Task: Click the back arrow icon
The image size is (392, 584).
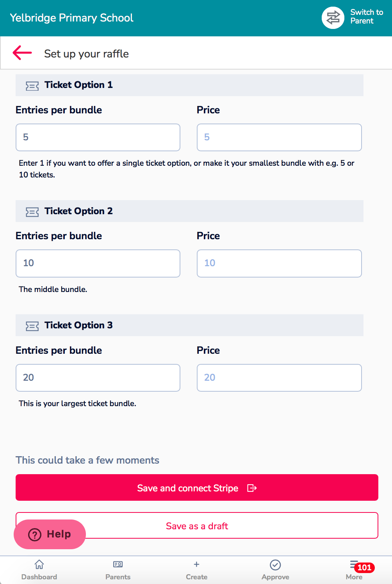Action: 22,53
